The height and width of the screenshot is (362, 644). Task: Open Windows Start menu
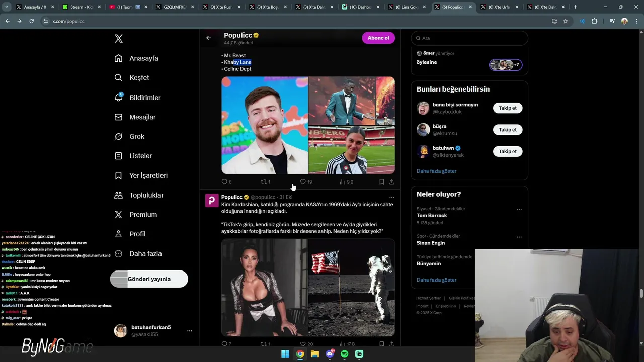pyautogui.click(x=285, y=354)
